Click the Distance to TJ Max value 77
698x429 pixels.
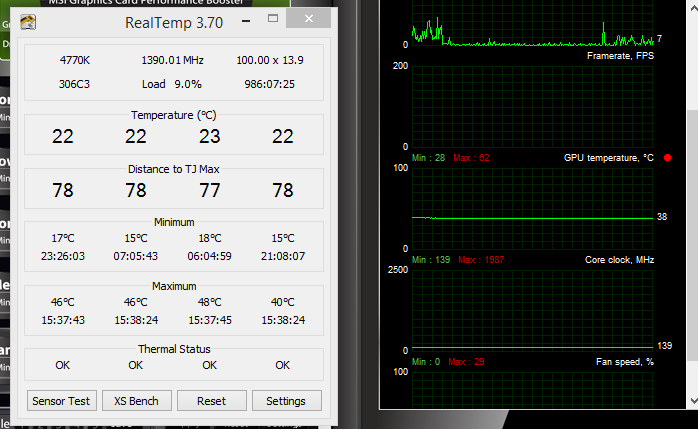click(209, 190)
